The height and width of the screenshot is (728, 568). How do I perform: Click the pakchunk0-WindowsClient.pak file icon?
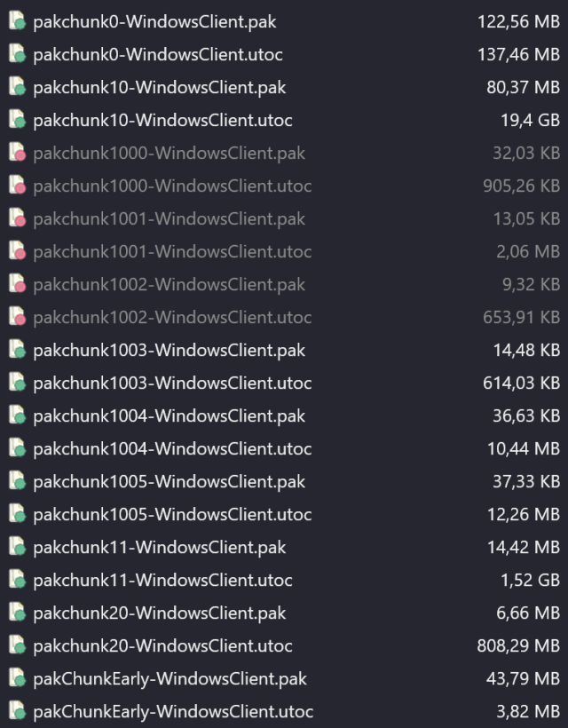[x=18, y=21]
